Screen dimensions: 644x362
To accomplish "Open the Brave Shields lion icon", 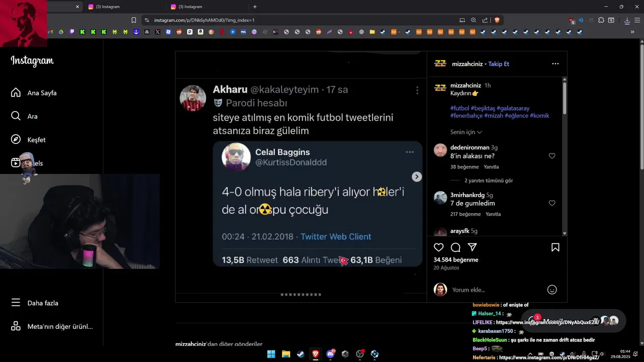I will point(497,20).
